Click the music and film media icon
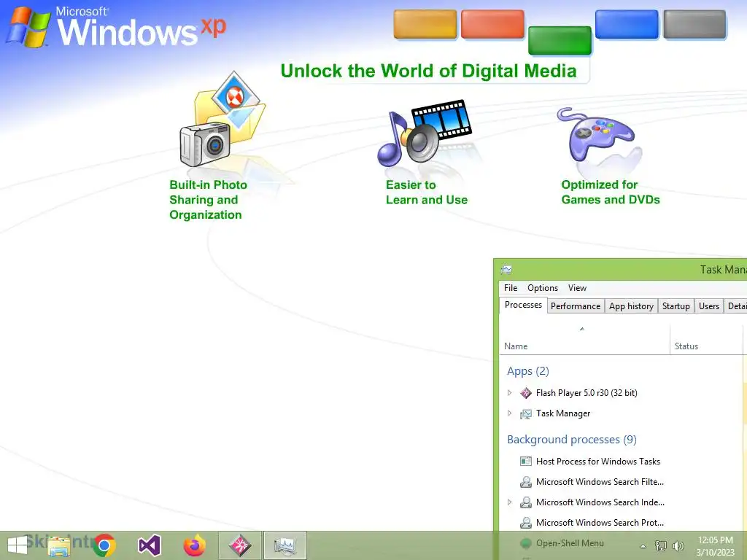 tap(424, 132)
